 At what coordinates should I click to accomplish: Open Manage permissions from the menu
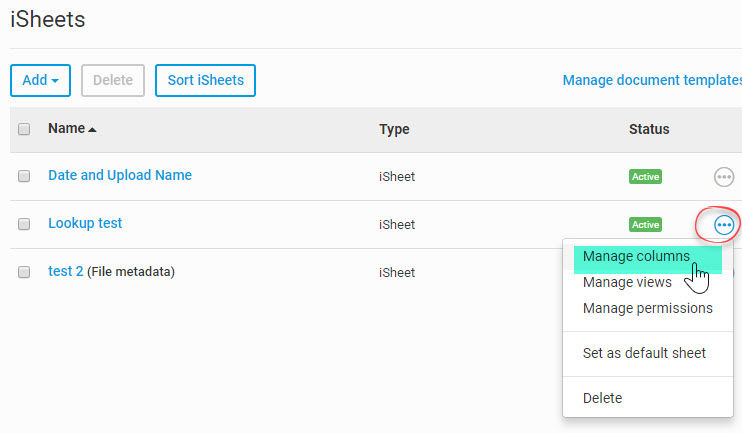[x=647, y=308]
